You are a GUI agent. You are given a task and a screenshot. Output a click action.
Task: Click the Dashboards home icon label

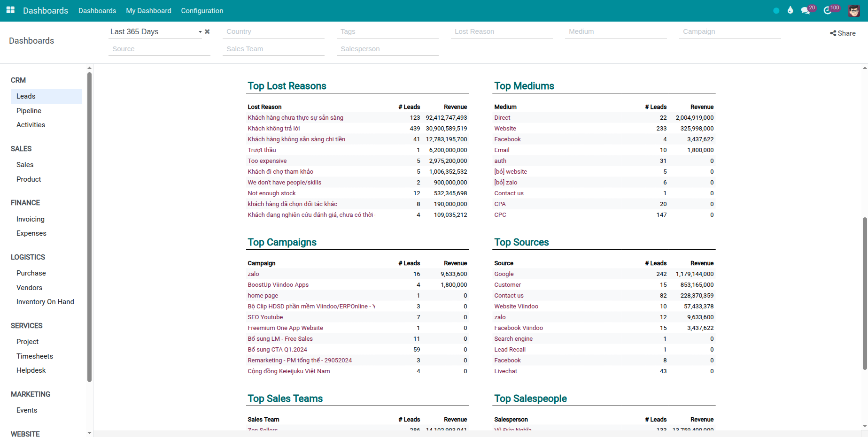coord(46,10)
